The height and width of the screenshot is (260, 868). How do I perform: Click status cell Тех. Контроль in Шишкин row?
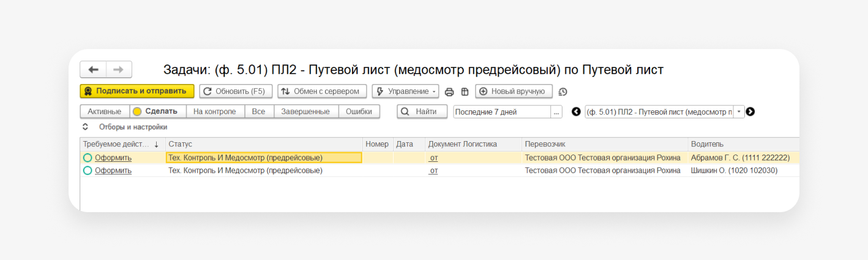(x=264, y=170)
